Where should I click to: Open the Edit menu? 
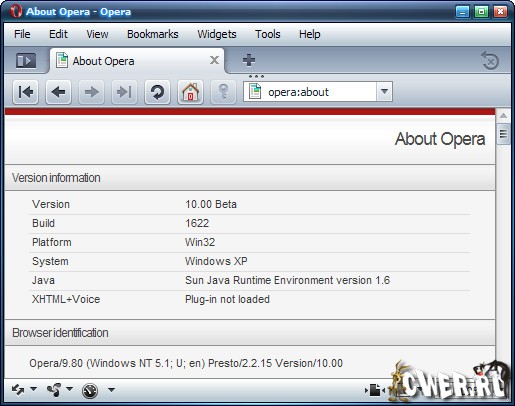(x=58, y=34)
